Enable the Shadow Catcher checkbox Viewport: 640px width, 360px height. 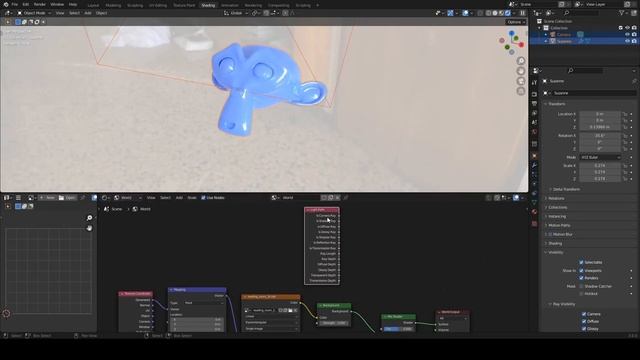(x=581, y=286)
